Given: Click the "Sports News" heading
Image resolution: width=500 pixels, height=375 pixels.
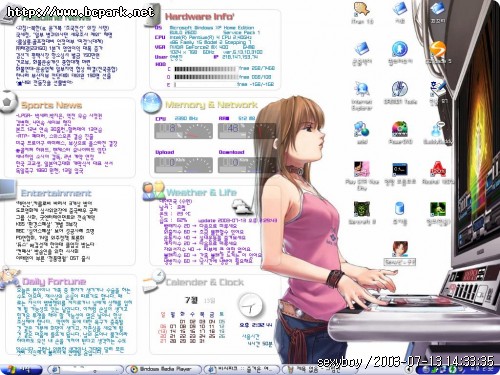Looking at the screenshot, I should pos(51,105).
